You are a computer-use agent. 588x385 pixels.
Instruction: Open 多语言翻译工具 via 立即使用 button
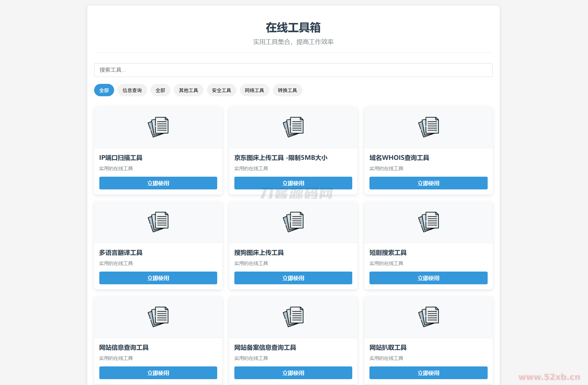click(158, 278)
